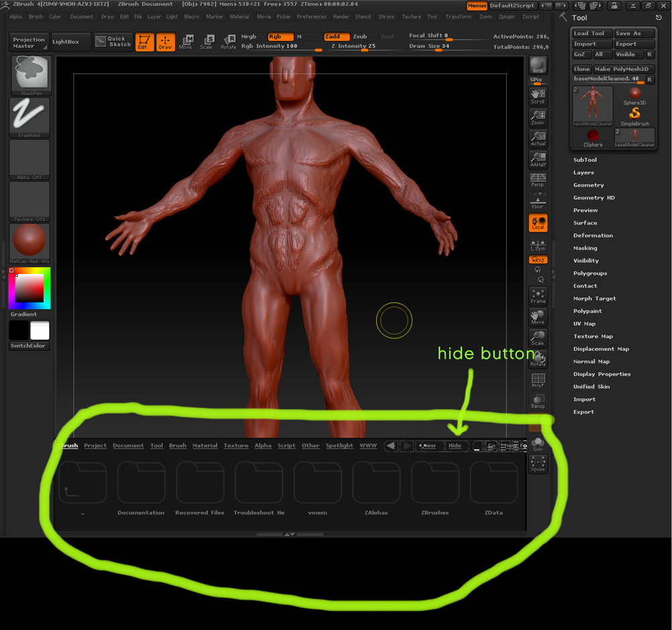
Task: Activate Draw mode button
Action: point(165,42)
